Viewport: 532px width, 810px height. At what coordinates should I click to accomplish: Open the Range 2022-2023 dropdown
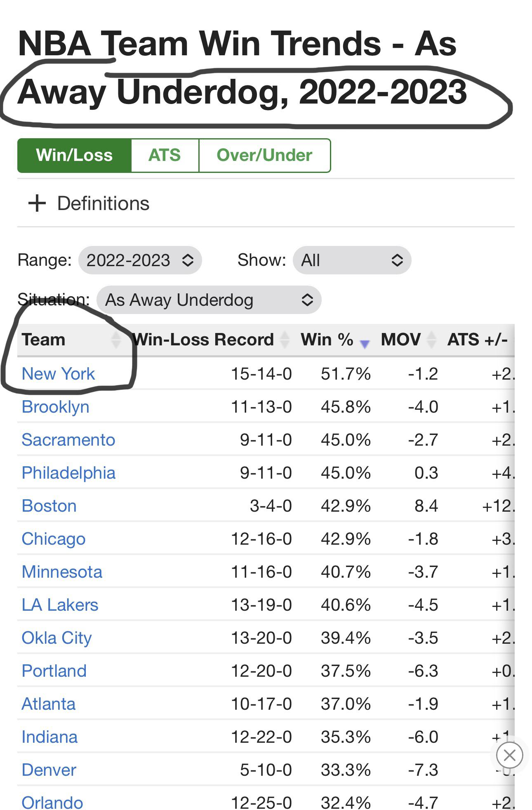[140, 260]
